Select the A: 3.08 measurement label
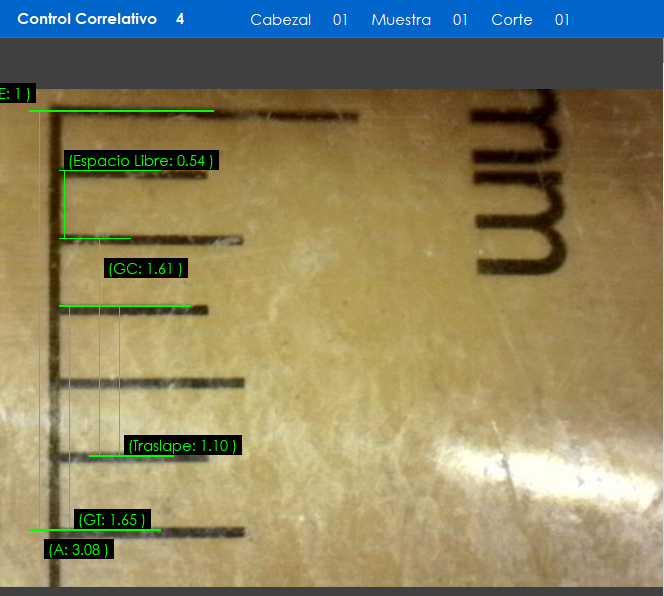The width and height of the screenshot is (664, 596). tap(78, 549)
